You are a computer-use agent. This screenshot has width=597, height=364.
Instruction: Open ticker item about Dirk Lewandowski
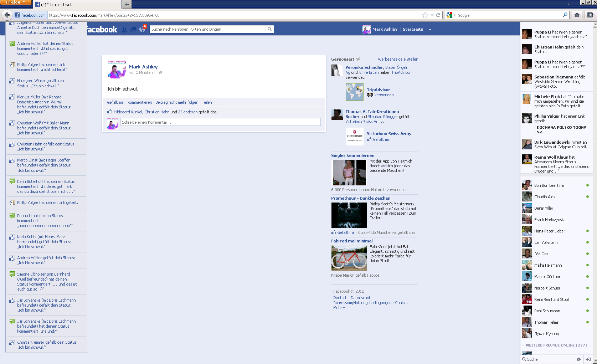(556, 144)
